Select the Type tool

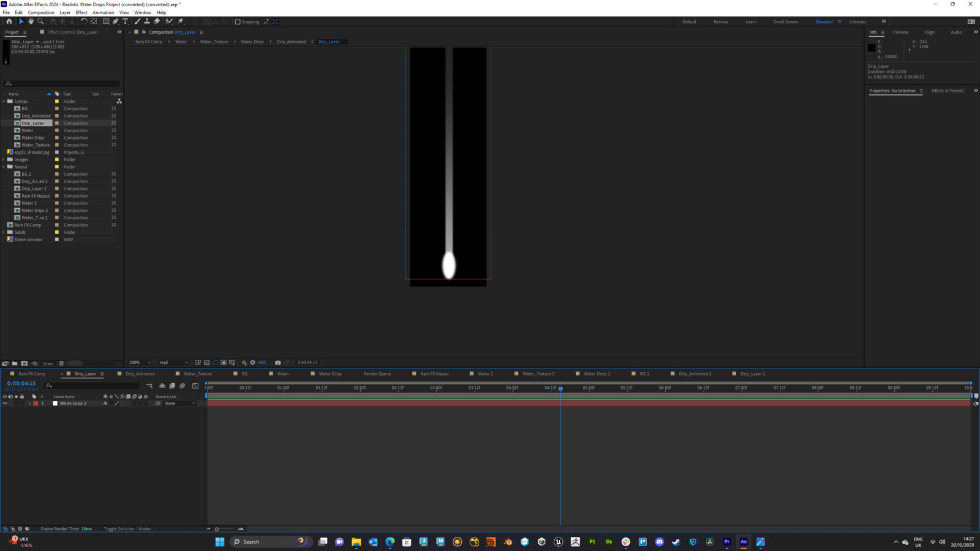(x=126, y=21)
